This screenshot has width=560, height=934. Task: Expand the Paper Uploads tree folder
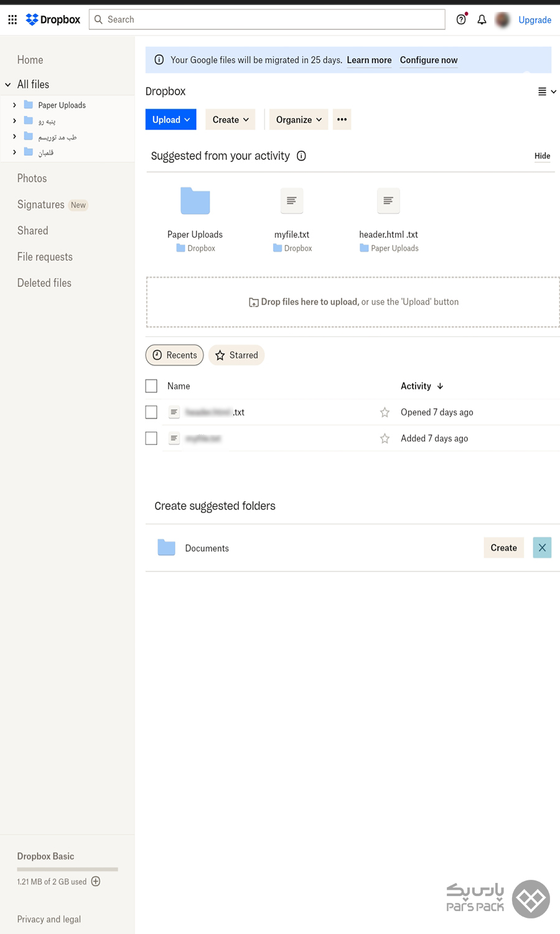[14, 105]
